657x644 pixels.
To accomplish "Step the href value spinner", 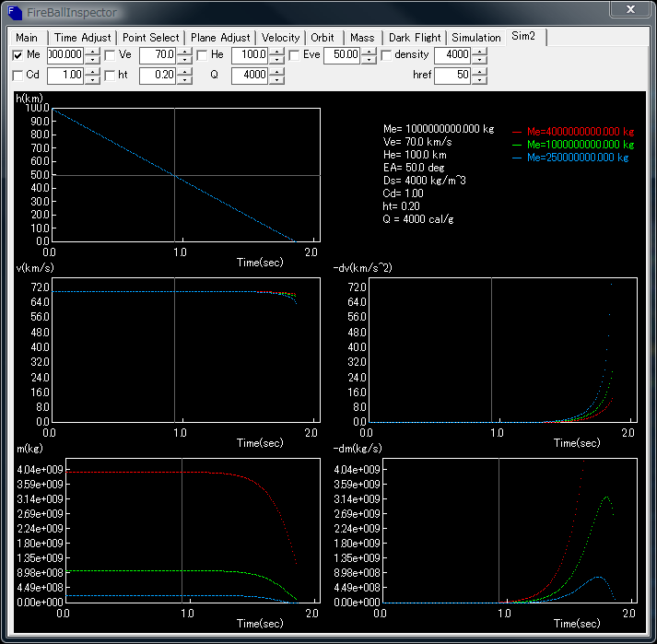I will point(479,72).
